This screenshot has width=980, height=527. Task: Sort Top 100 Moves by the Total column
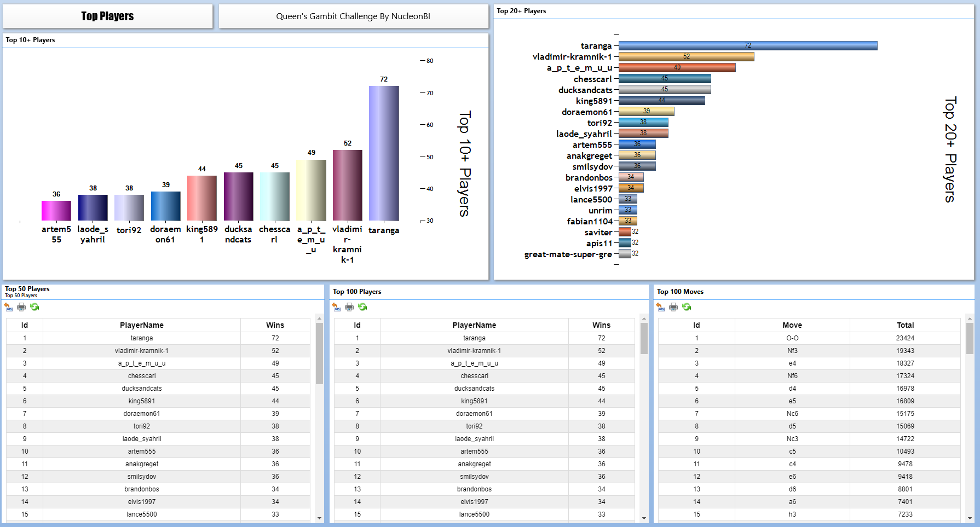point(906,325)
